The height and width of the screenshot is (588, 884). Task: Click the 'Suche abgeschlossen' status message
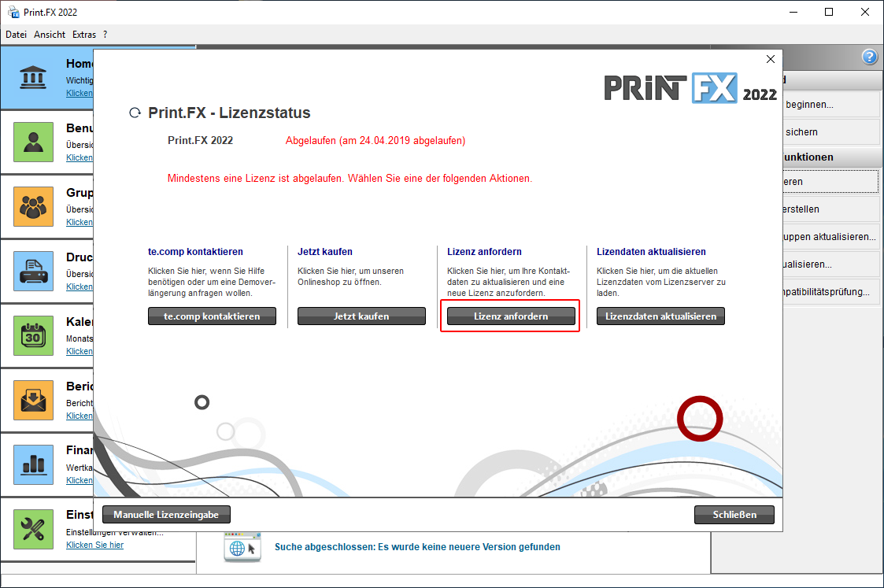pos(417,547)
